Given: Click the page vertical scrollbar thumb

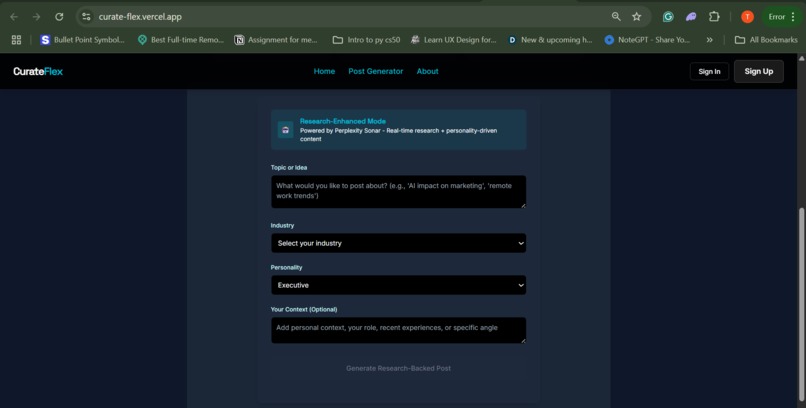Looking at the screenshot, I should [801, 306].
